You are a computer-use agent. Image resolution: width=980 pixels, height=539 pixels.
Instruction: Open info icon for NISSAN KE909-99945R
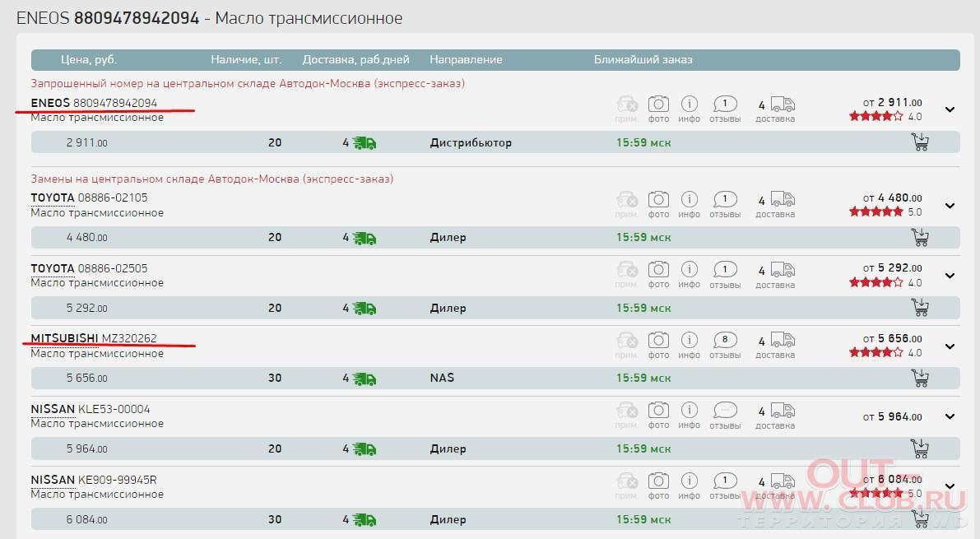point(689,481)
